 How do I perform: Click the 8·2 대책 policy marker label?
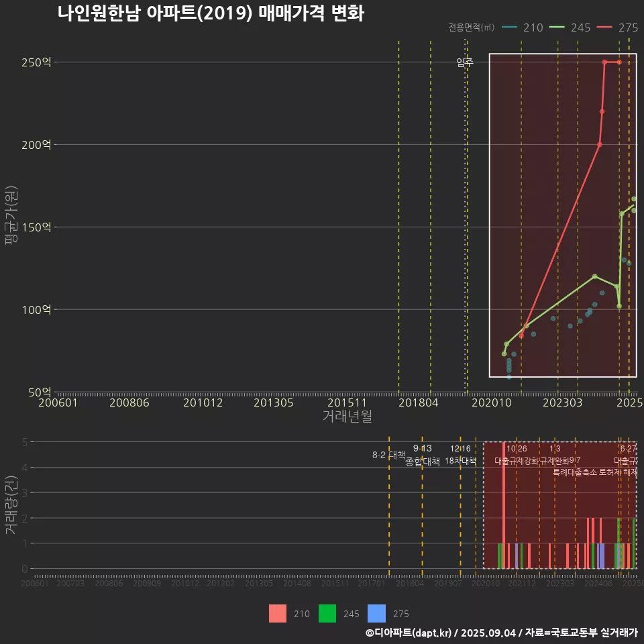pyautogui.click(x=389, y=455)
